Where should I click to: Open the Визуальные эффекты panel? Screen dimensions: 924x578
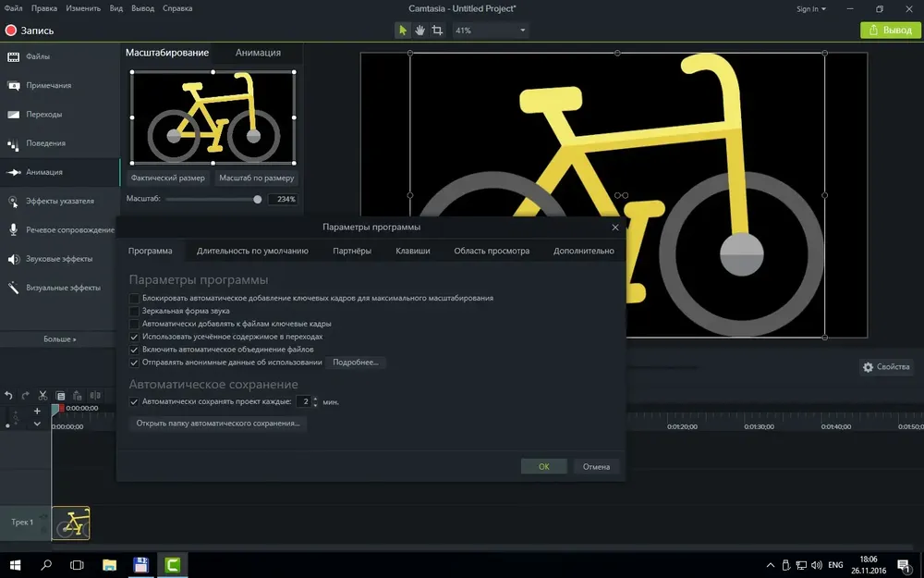[x=59, y=288]
